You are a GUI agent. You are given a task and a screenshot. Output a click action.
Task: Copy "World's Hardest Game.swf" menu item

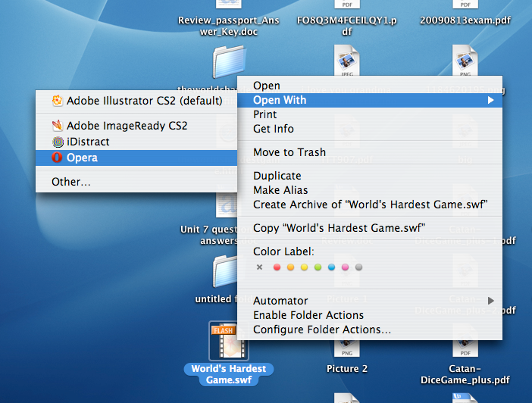[370, 228]
